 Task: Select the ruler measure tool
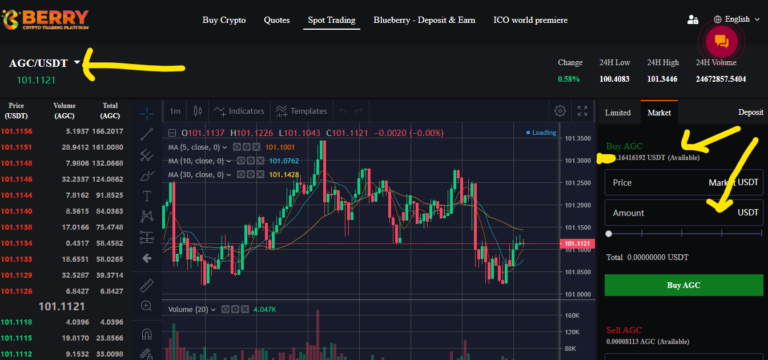(x=147, y=286)
